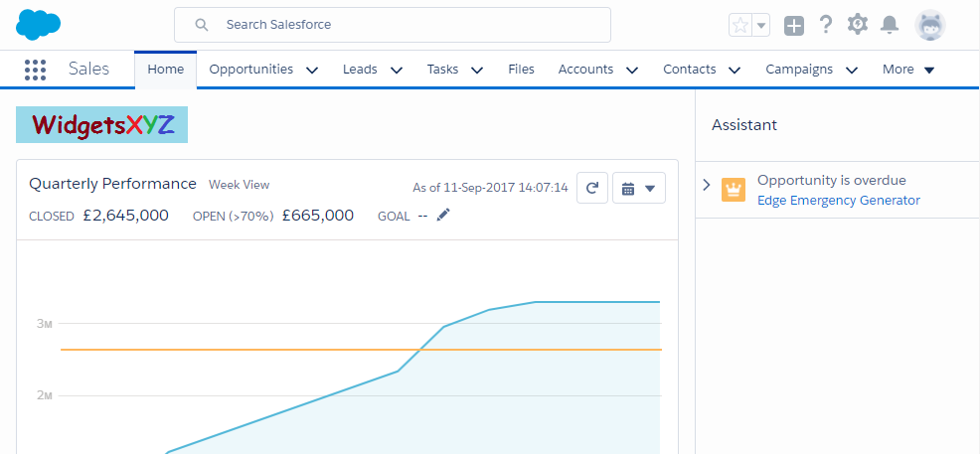Viewport: 980px width, 454px height.
Task: Expand the Tasks tab dropdown chevron
Action: coord(477,70)
